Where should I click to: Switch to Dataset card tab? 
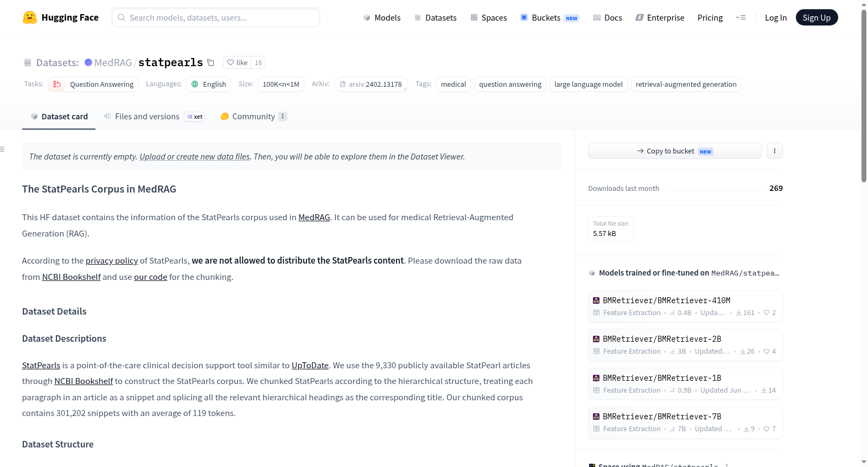tap(59, 117)
